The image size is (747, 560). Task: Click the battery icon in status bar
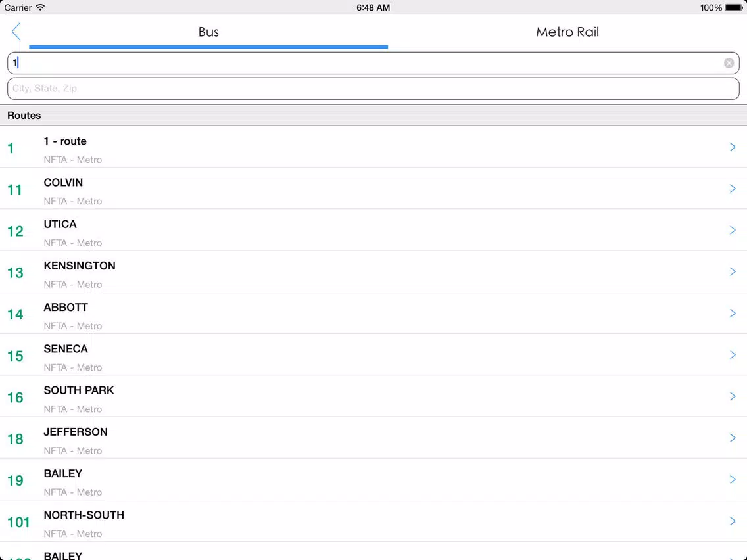coord(734,8)
